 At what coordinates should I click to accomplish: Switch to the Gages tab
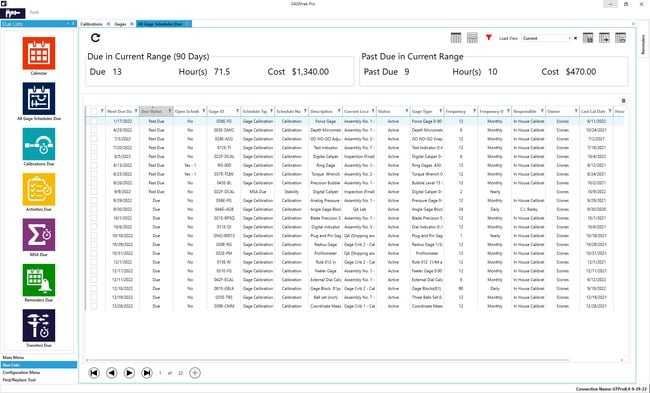coord(120,24)
